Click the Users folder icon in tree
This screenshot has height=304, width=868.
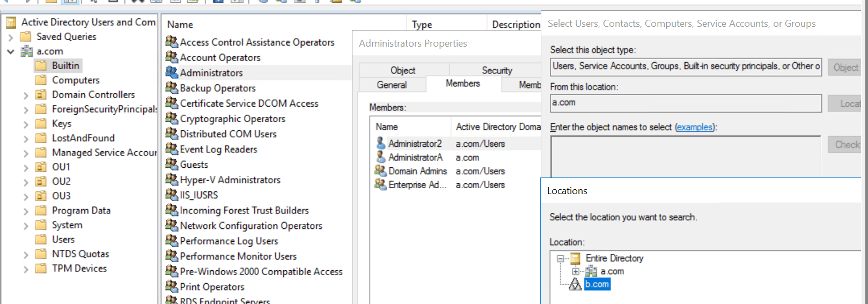41,239
